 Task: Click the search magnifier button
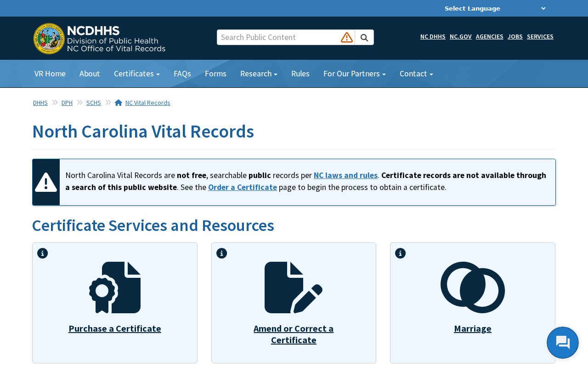[x=364, y=37]
